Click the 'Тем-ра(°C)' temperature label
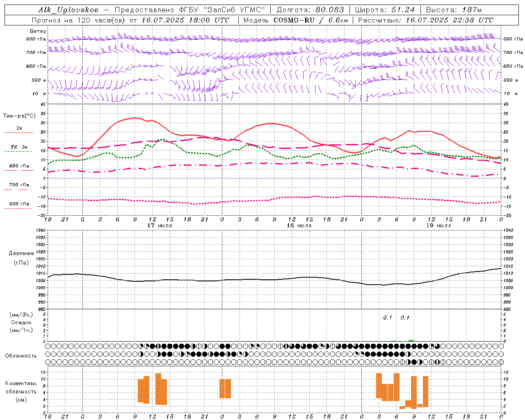 click(x=19, y=116)
